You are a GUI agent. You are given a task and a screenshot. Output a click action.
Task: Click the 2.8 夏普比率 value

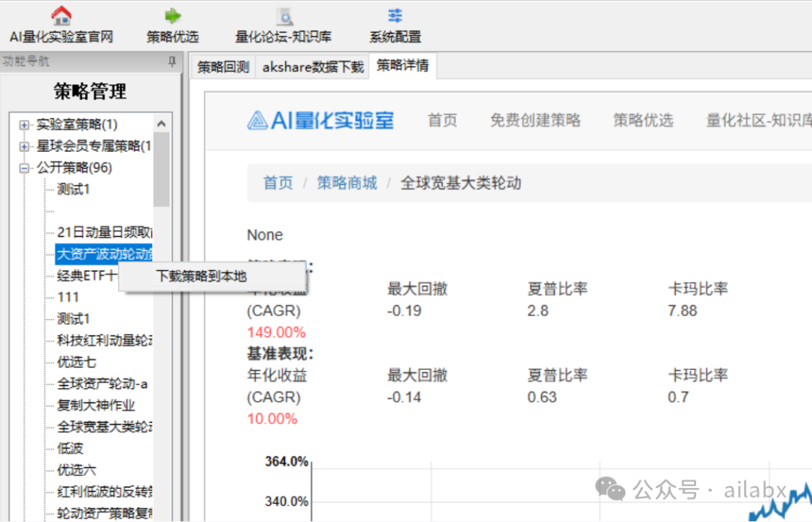538,311
